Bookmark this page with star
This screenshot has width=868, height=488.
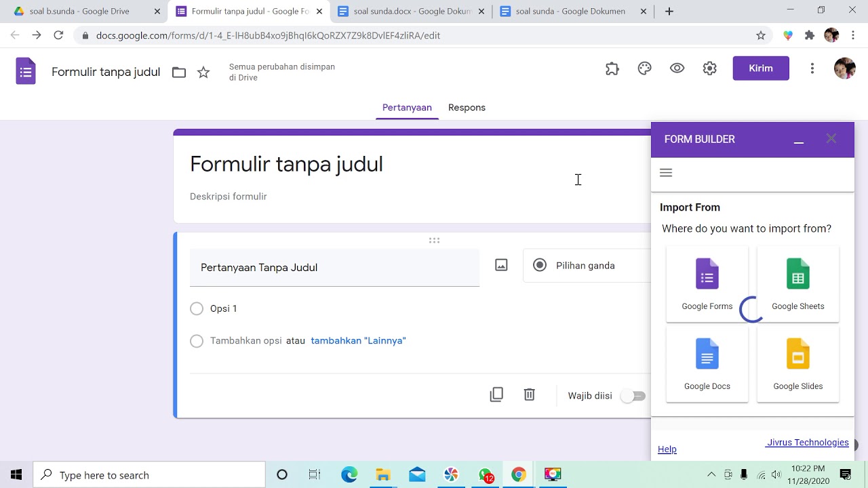[761, 35]
